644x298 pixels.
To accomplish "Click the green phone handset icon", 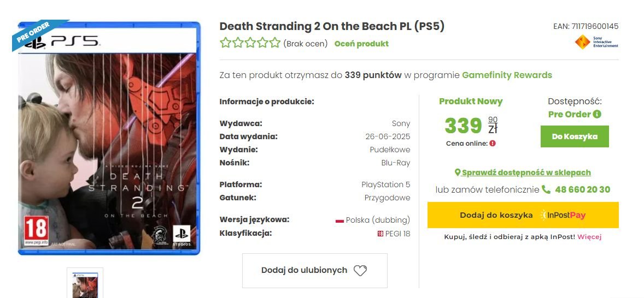I will click(x=546, y=189).
